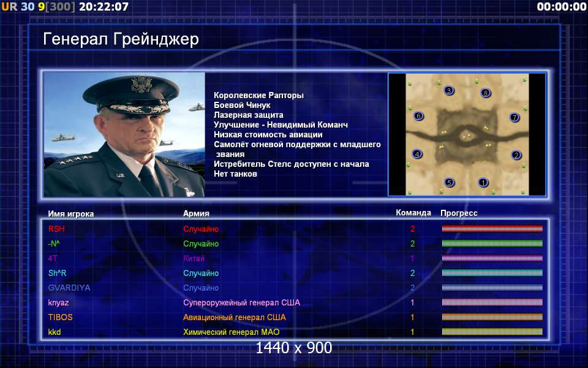Select start position 4 on the minimap
The image size is (588, 368).
pos(417,153)
